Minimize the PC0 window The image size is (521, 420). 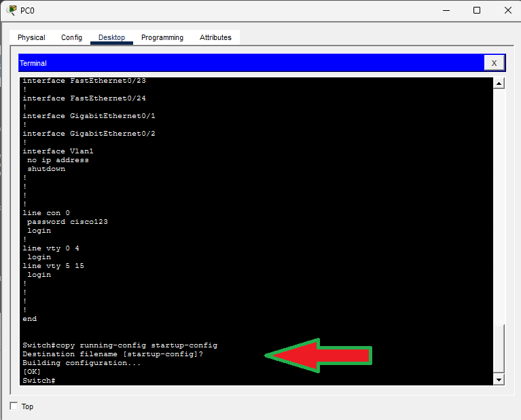[446, 10]
